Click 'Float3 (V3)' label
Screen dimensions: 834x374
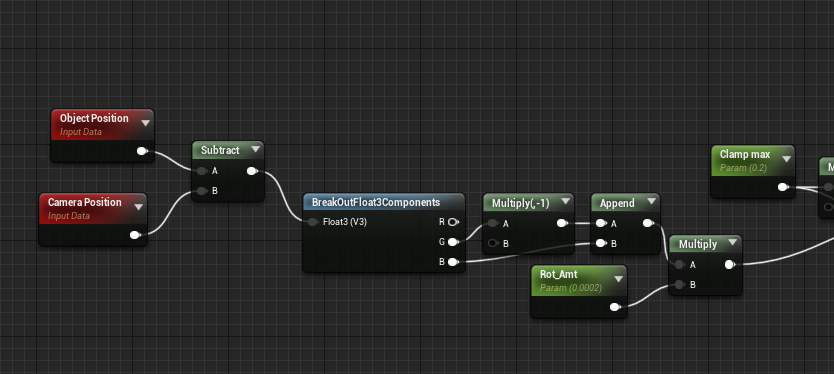pos(345,222)
